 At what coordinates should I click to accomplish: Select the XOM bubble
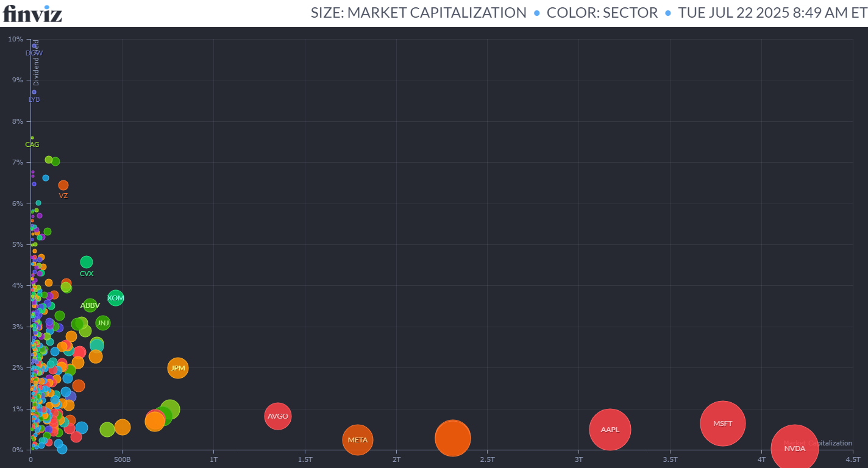pos(115,298)
